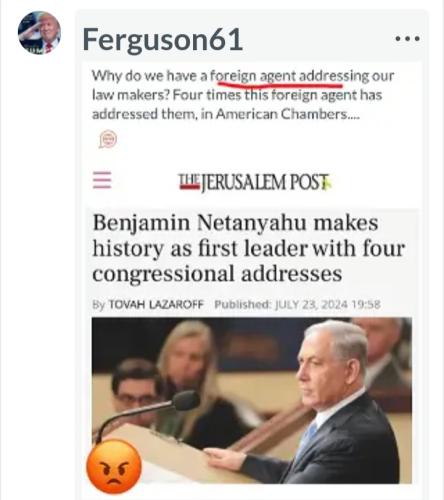Click the Ferguson61 profile avatar
Viewport: 444px width, 500px height.
point(39,32)
